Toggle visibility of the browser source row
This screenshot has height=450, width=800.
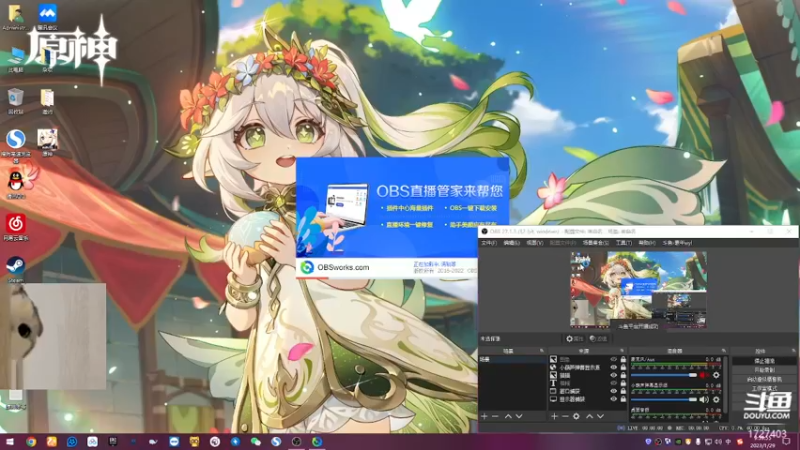tap(613, 367)
